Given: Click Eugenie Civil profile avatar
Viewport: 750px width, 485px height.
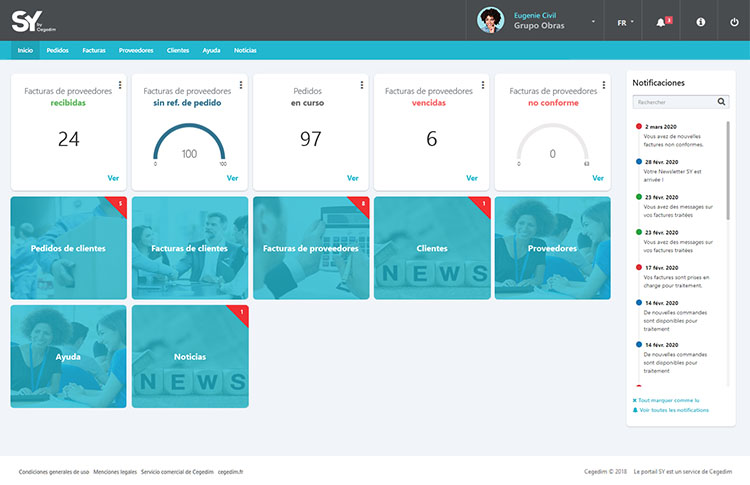Looking at the screenshot, I should (491, 20).
